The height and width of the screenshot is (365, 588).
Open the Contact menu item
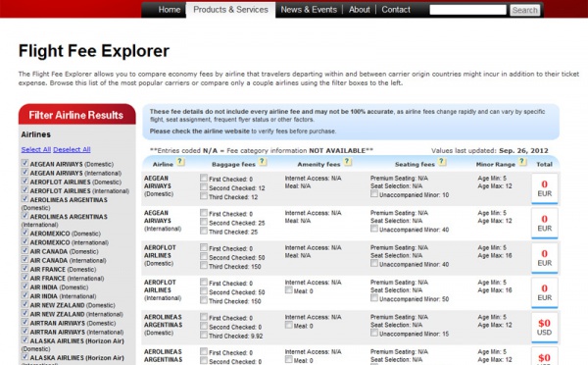(396, 10)
